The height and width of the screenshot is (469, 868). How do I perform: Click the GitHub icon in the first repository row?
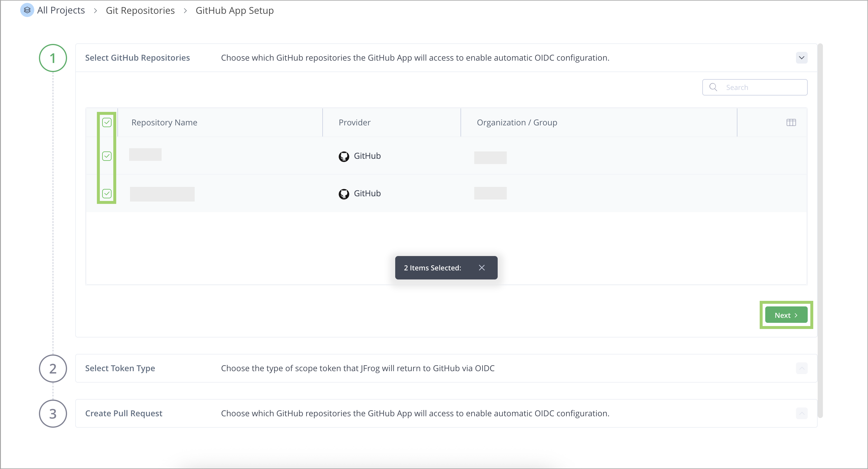click(344, 156)
